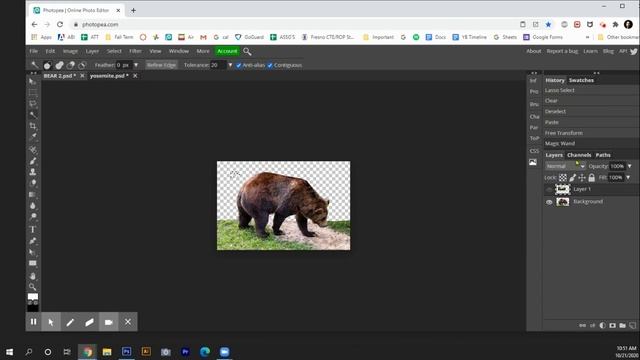Select the Magic Wand tool in the toolbar
This screenshot has height=360, width=640.
pyautogui.click(x=33, y=115)
